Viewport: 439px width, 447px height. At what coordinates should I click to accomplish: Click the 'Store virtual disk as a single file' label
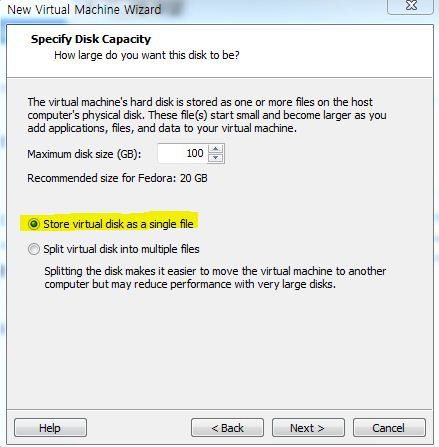(118, 224)
